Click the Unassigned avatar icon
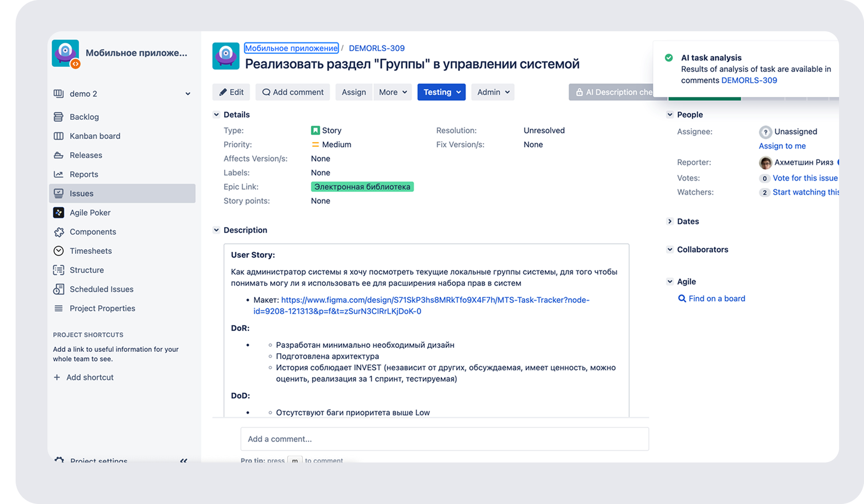Image resolution: width=864 pixels, height=504 pixels. [765, 132]
